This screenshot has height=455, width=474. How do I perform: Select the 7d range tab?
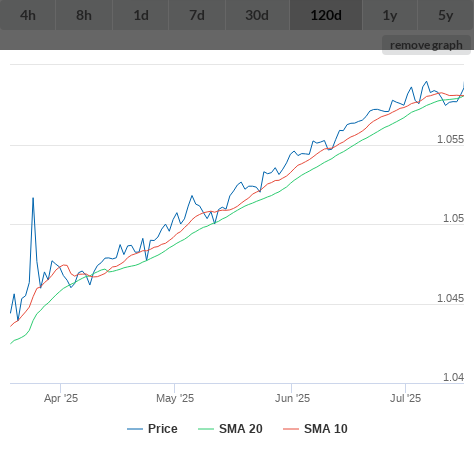[197, 15]
